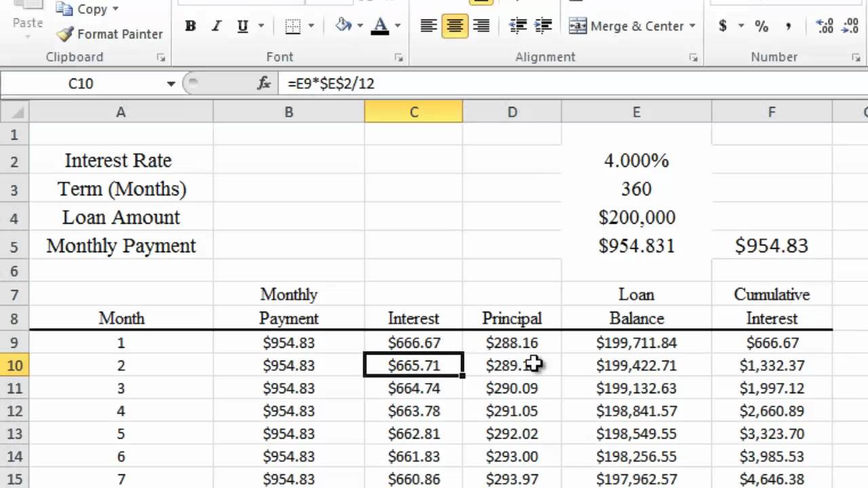Open borders dropdown arrow
868x488 pixels.
pyautogui.click(x=311, y=26)
